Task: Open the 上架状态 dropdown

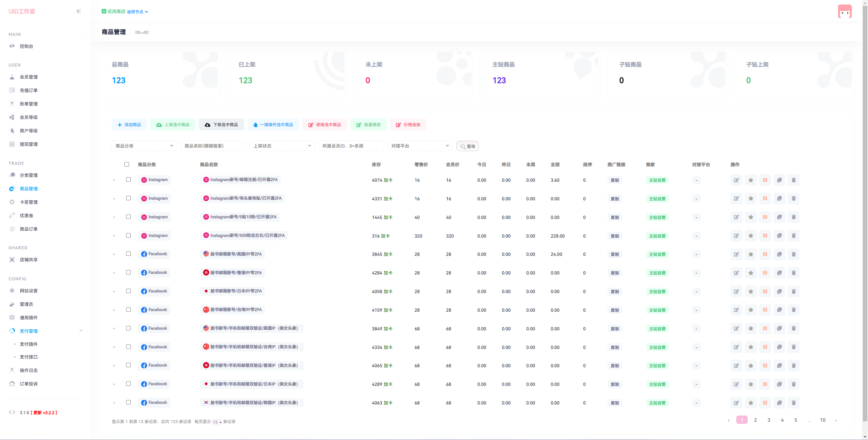Action: pyautogui.click(x=282, y=146)
